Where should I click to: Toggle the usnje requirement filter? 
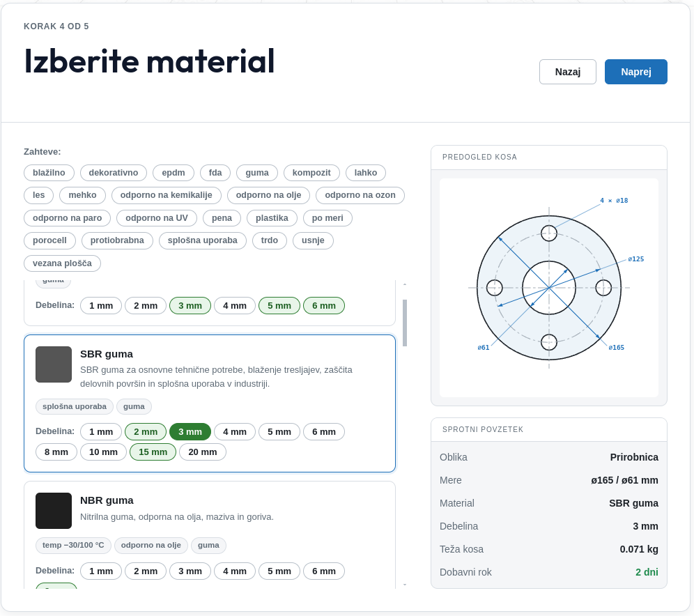[313, 240]
